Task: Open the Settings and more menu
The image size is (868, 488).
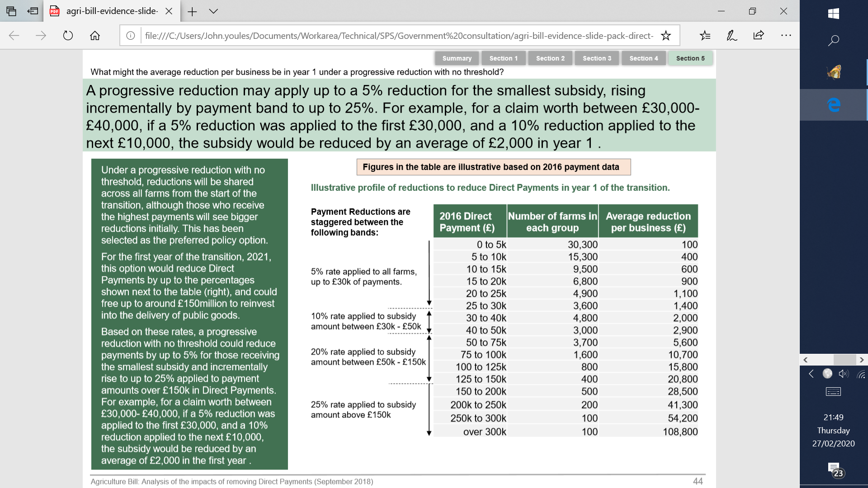Action: tap(786, 35)
